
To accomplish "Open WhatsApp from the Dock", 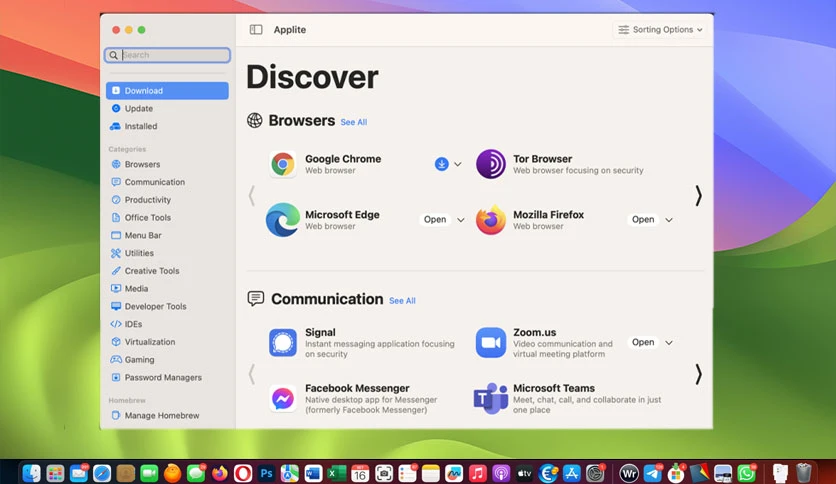I will click(x=746, y=473).
